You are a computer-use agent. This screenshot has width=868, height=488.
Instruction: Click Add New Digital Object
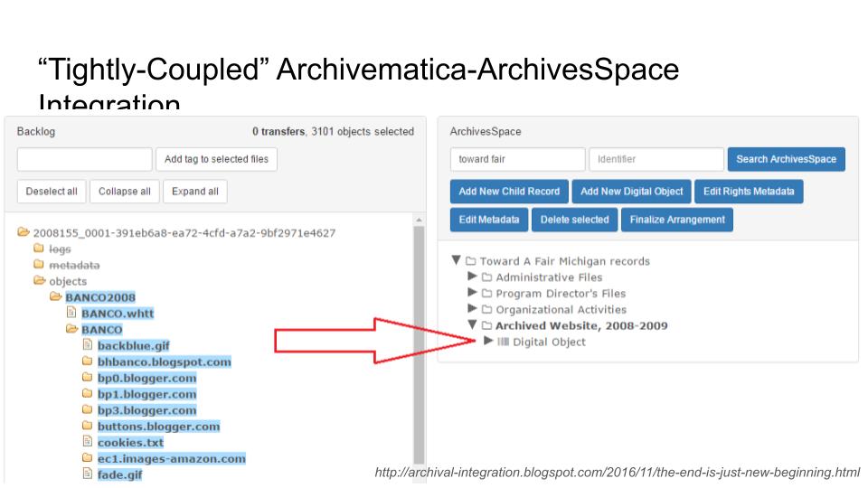[632, 192]
